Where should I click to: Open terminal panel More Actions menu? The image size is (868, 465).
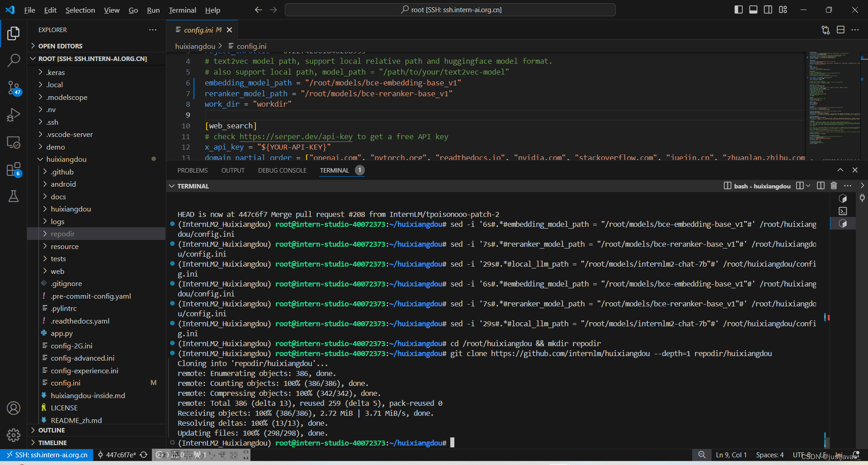848,186
